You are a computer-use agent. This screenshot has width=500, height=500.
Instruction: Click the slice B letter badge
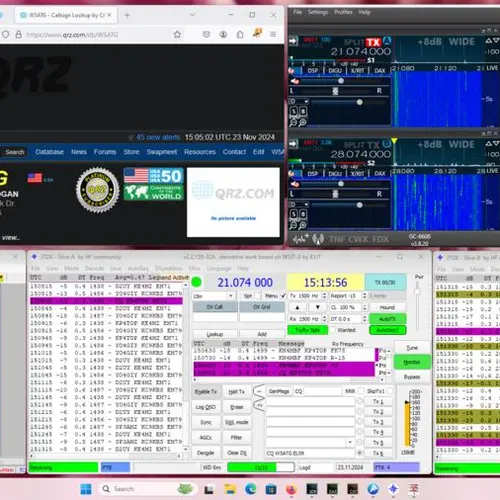(x=386, y=144)
